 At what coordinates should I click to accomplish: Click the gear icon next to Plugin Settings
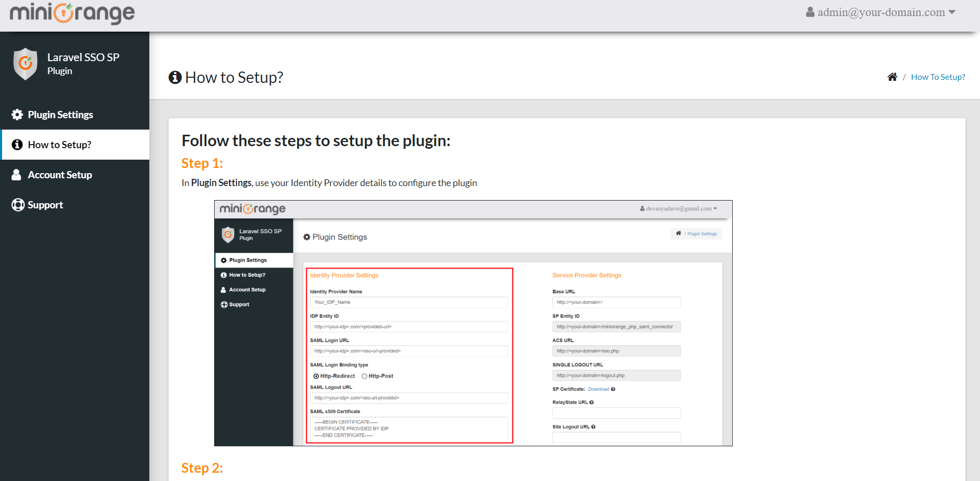[x=17, y=115]
